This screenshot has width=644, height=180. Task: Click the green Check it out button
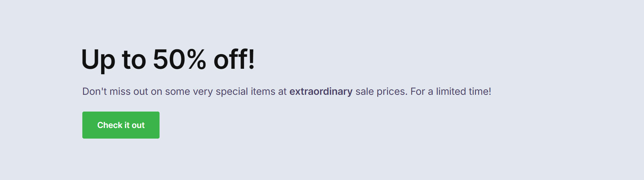click(121, 125)
